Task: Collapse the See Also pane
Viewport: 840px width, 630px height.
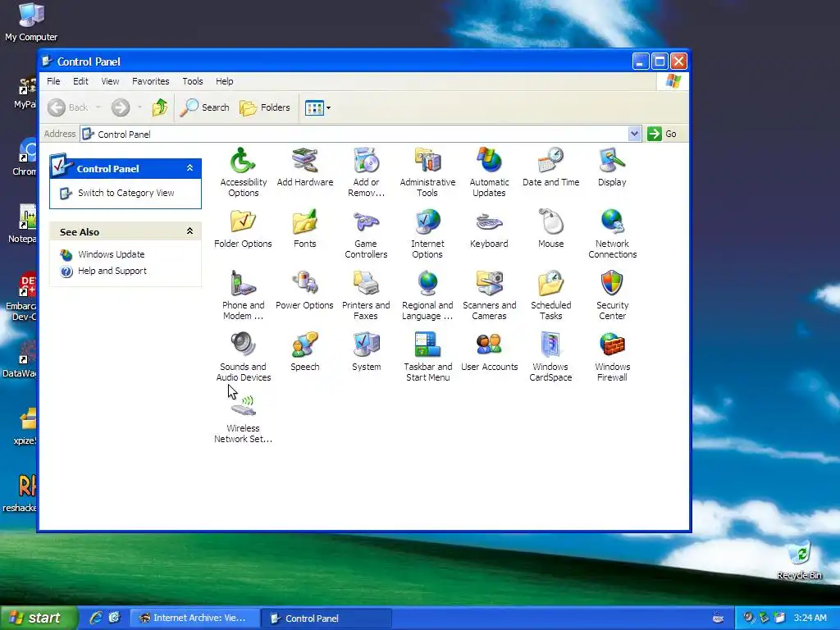Action: 189,231
